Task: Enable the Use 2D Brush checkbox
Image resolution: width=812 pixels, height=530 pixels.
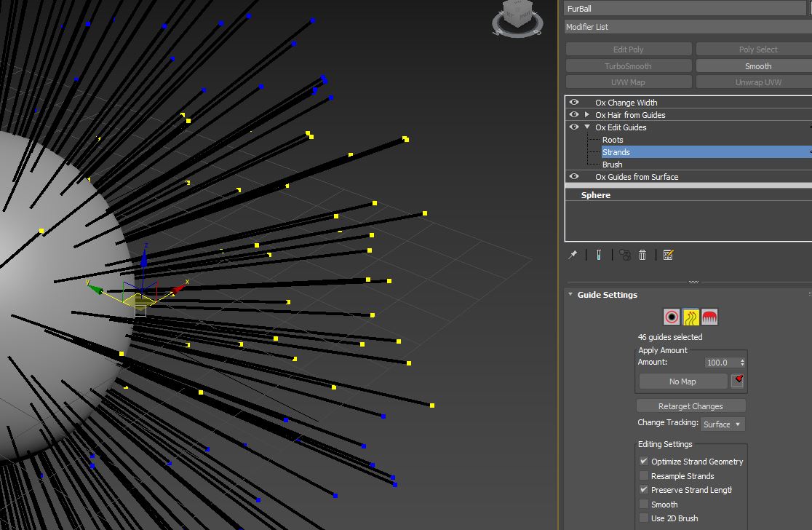Action: tap(644, 518)
